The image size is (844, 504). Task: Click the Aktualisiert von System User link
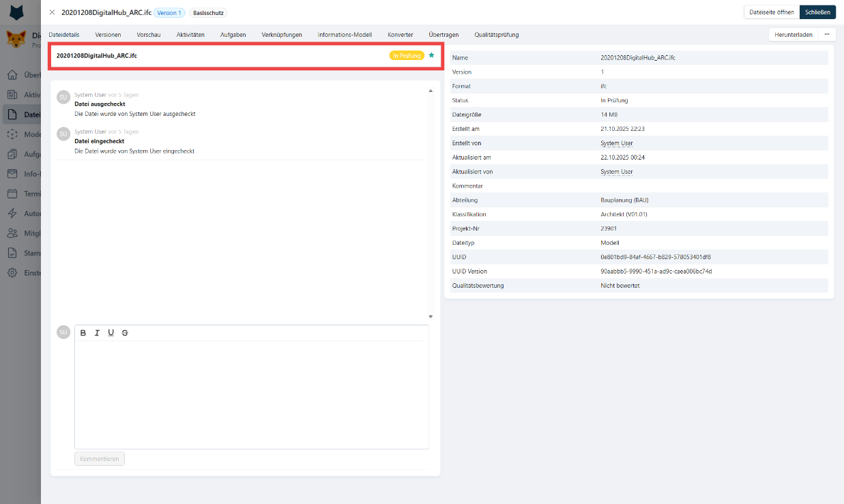tap(617, 172)
